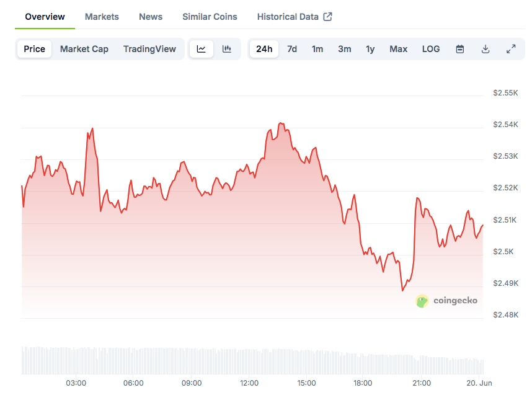Select the Overview tab
Screen dimensions: 532x395
pyautogui.click(x=45, y=17)
